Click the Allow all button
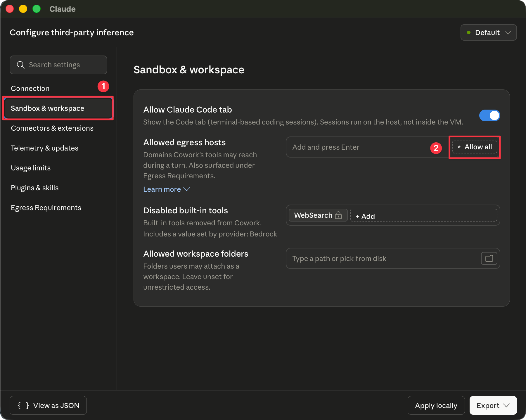The height and width of the screenshot is (420, 526). point(475,147)
